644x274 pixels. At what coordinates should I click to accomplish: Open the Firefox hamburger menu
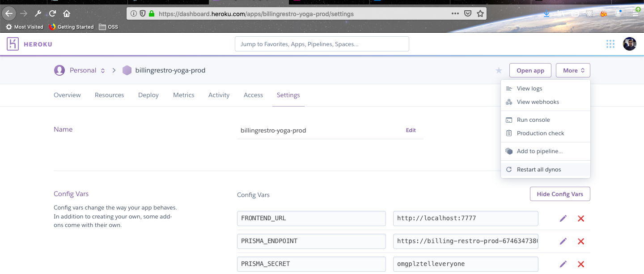[x=636, y=14]
